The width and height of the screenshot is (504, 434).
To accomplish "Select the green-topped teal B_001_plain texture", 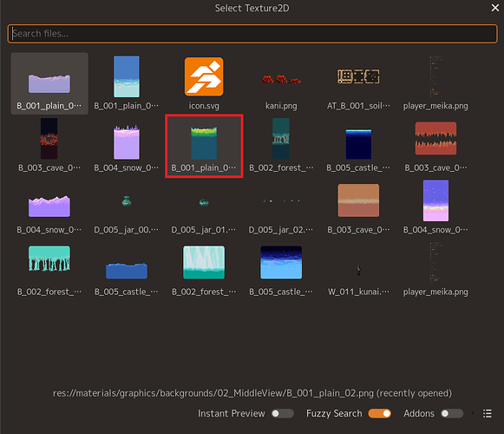I will [x=204, y=146].
